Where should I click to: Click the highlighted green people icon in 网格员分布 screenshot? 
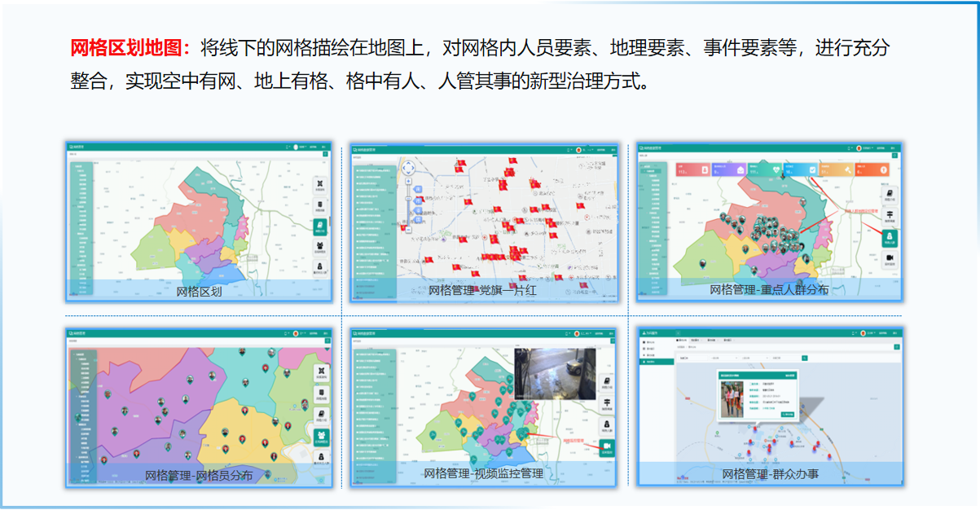coord(320,437)
